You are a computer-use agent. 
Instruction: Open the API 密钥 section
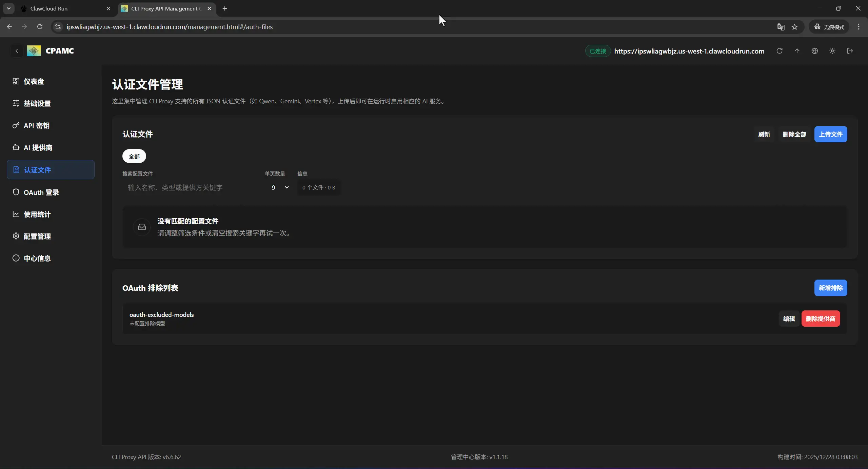pos(37,125)
